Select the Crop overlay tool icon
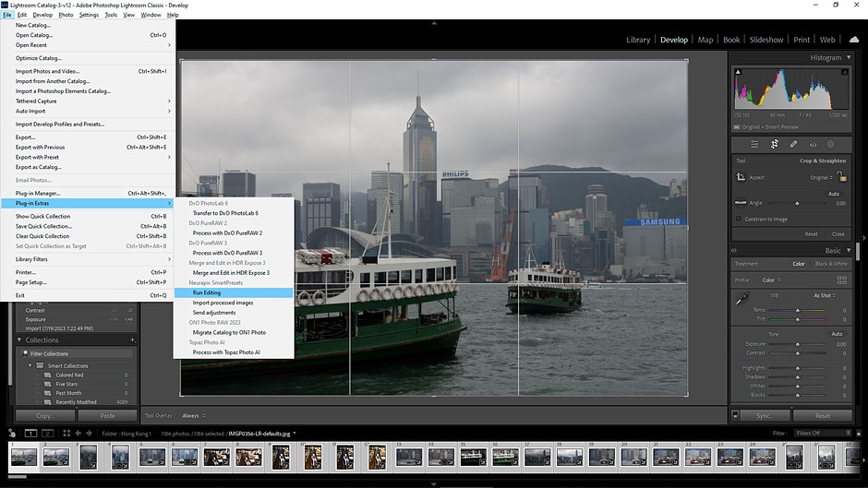Image resolution: width=868 pixels, height=488 pixels. [x=775, y=145]
